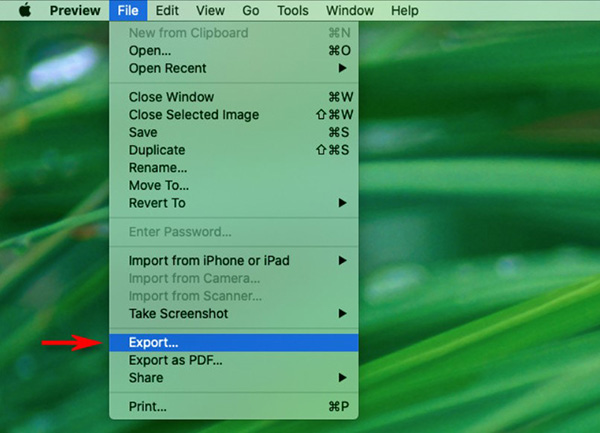600x433 pixels.
Task: Select Close Selected Image
Action: tap(234, 114)
